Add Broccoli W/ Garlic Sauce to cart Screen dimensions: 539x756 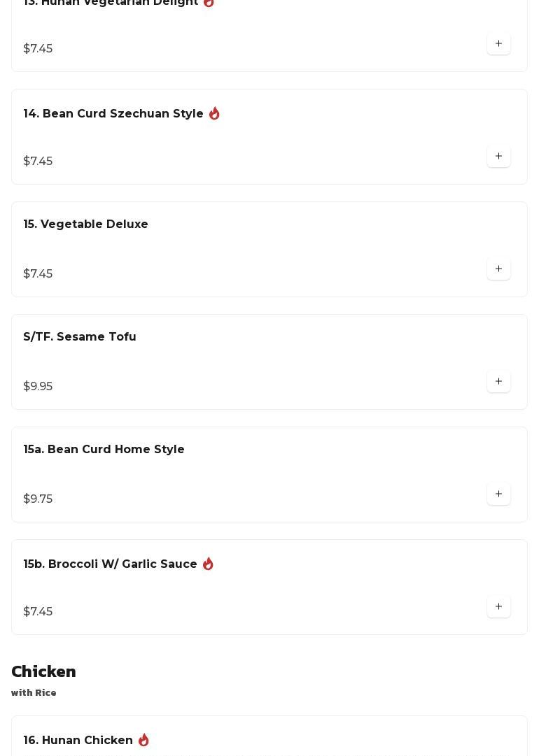(498, 607)
